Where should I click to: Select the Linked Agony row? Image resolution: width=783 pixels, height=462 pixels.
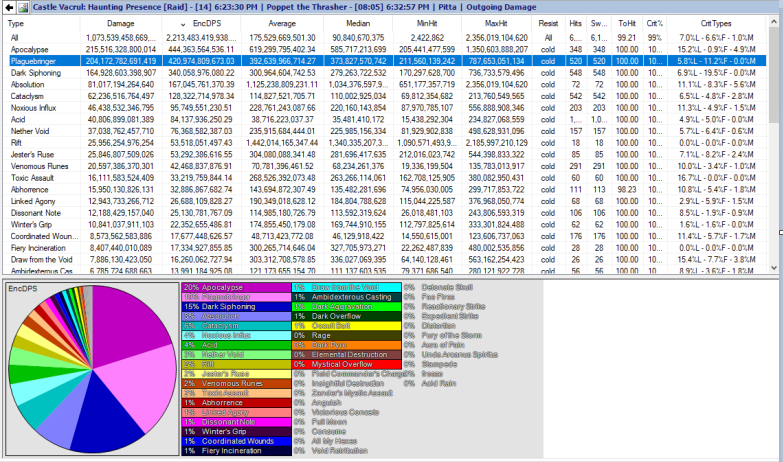(386, 201)
